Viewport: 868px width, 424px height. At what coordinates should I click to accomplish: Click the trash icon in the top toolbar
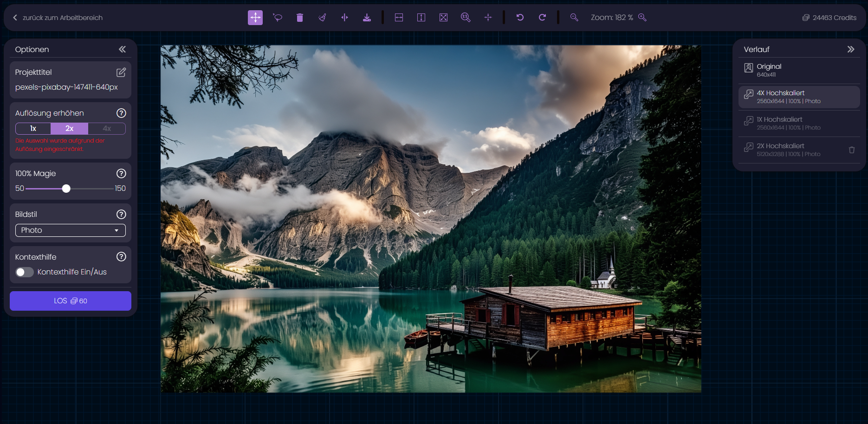[300, 18]
